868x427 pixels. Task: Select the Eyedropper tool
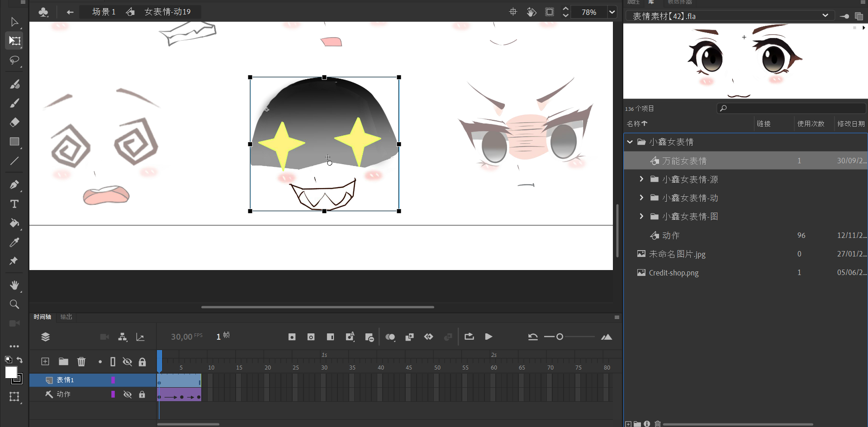[x=14, y=242]
